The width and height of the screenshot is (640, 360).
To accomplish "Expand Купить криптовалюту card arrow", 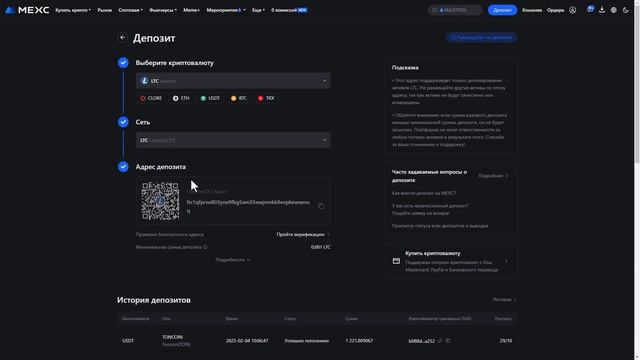I will pos(507,261).
